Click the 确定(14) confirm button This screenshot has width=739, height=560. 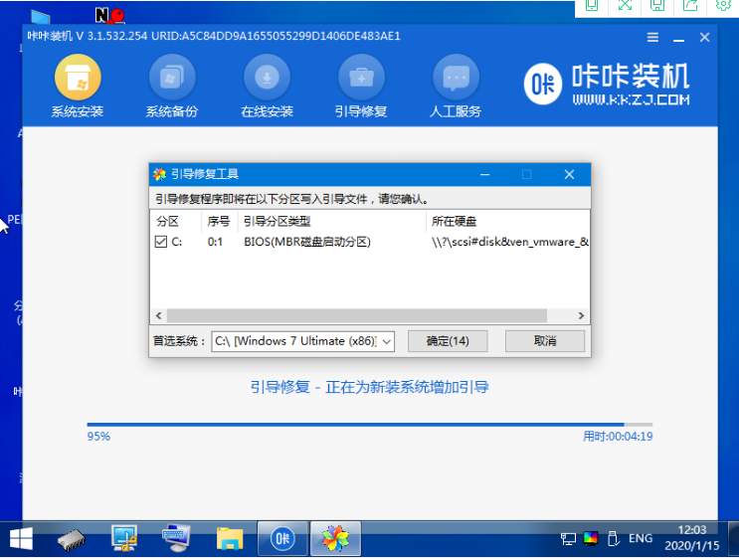(448, 341)
